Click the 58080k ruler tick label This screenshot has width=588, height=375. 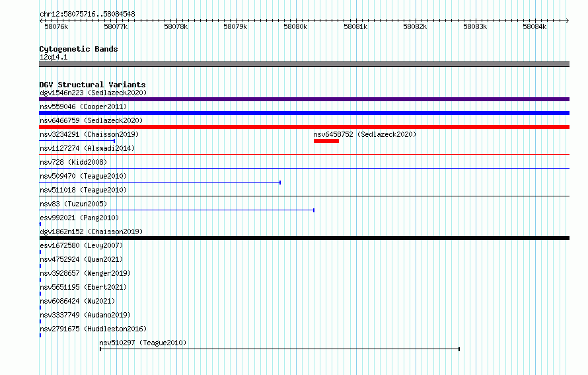[295, 26]
